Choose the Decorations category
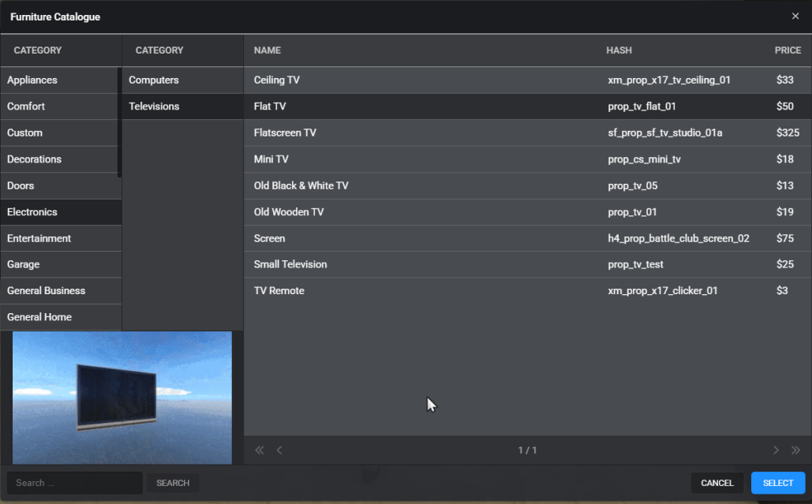Screen dimensions: 812x504 59,159
